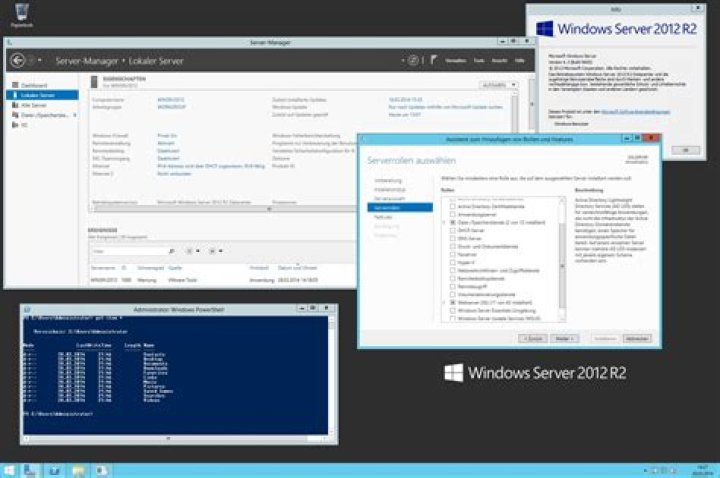Click the Windows logo in Info window
Image resolution: width=720 pixels, height=478 pixels.
tap(545, 28)
